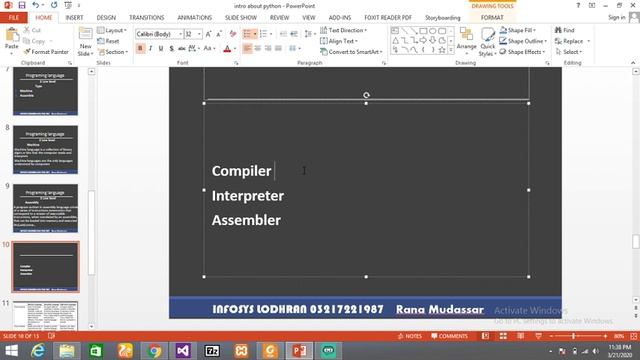Expand the Section dropdown
The width and height of the screenshot is (640, 360).
tap(112, 52)
